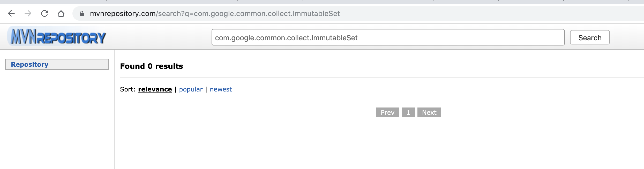The height and width of the screenshot is (169, 644).
Task: Click the browser back arrow
Action: [11, 13]
